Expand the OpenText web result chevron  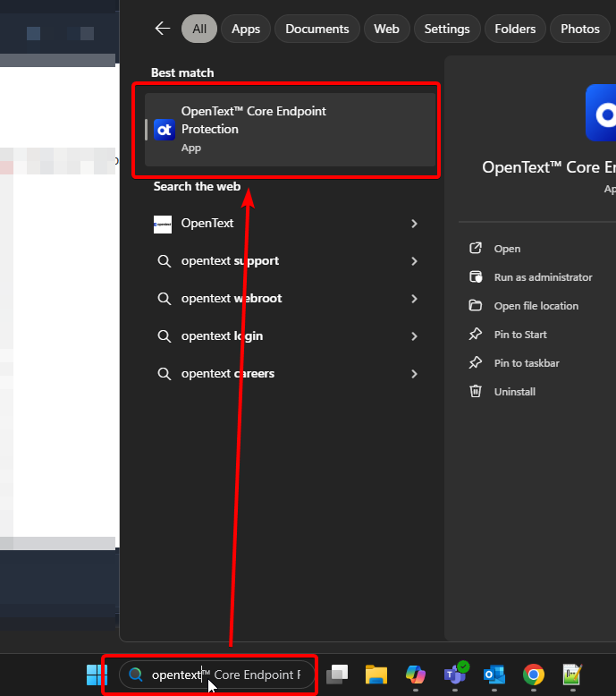coord(414,224)
